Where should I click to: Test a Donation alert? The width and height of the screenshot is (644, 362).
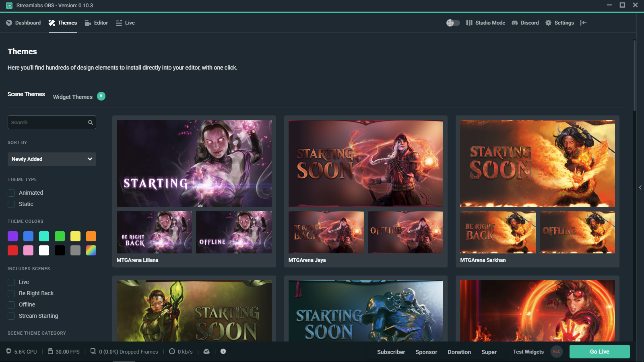pos(459,352)
